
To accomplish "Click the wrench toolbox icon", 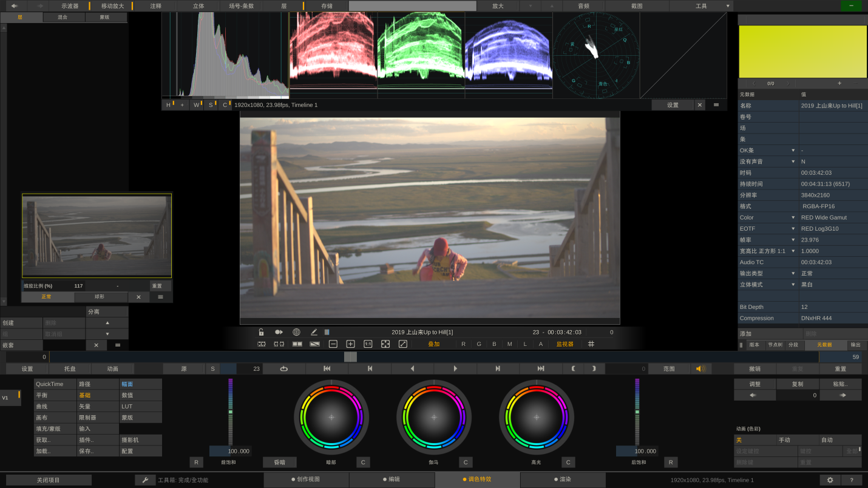I will point(145,480).
